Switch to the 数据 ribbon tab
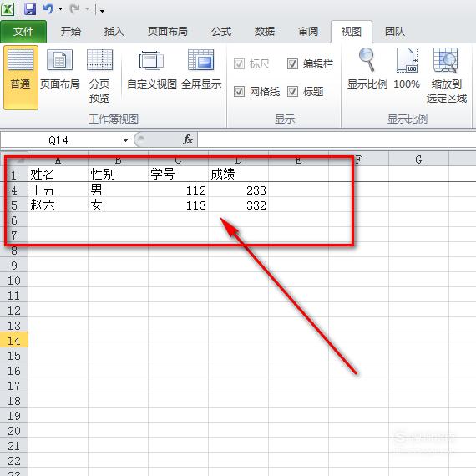This screenshot has width=476, height=476. tap(265, 32)
